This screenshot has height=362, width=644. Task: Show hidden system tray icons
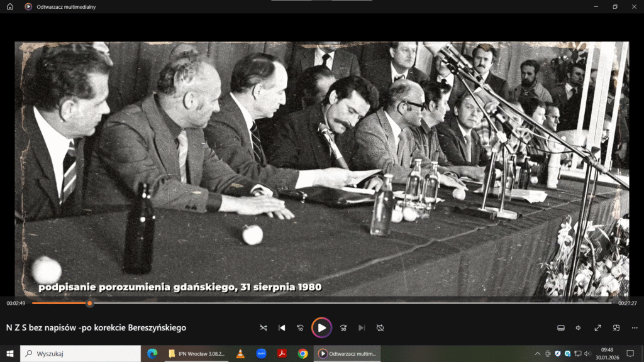pos(538,354)
